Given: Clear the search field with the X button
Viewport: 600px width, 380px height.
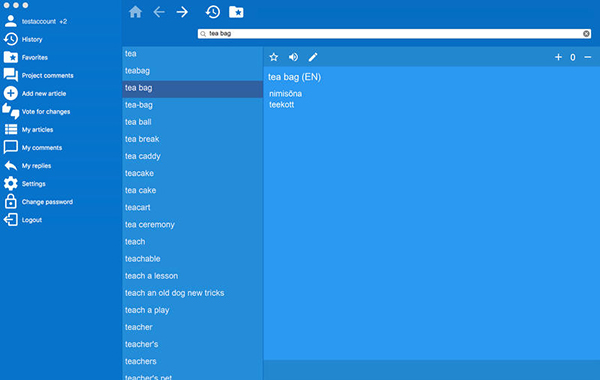Looking at the screenshot, I should point(586,34).
